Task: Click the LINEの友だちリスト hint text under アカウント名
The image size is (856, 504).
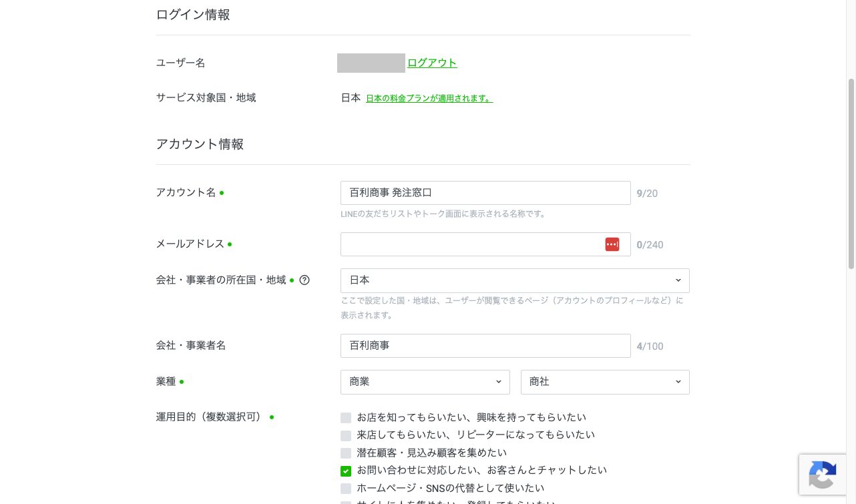Action: (x=444, y=214)
